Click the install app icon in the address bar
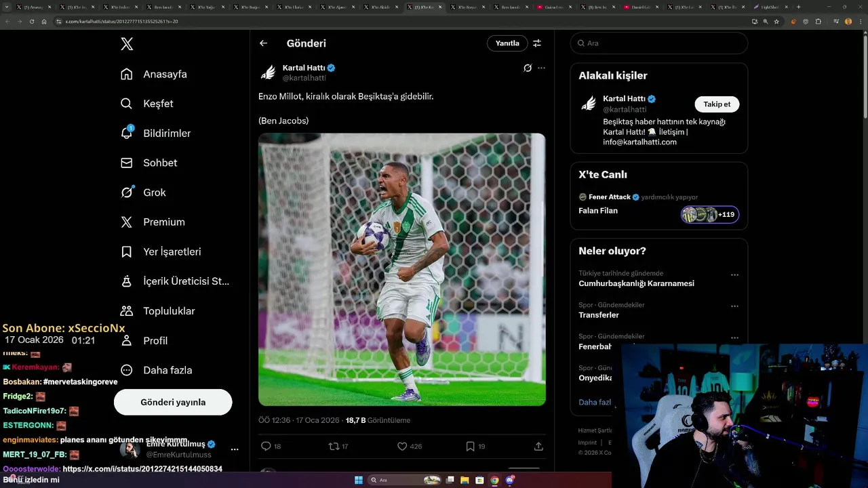 (755, 21)
